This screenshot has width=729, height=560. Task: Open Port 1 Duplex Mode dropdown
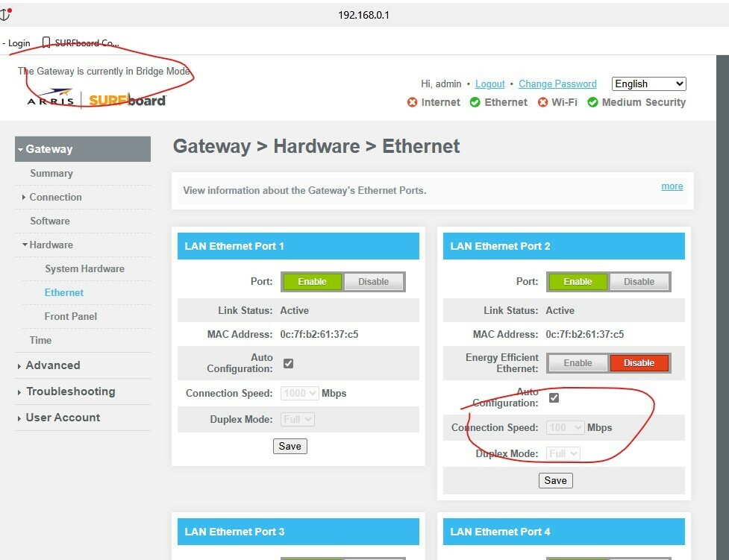coord(298,419)
